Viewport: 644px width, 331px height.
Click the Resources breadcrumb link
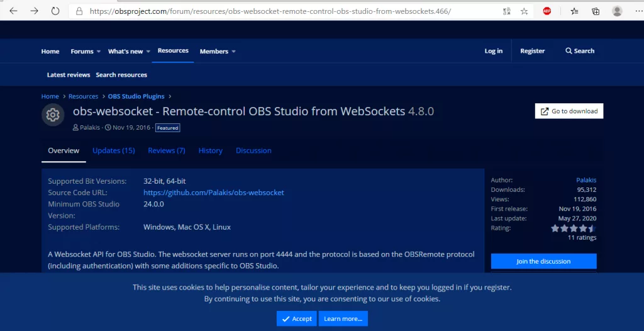pos(84,96)
